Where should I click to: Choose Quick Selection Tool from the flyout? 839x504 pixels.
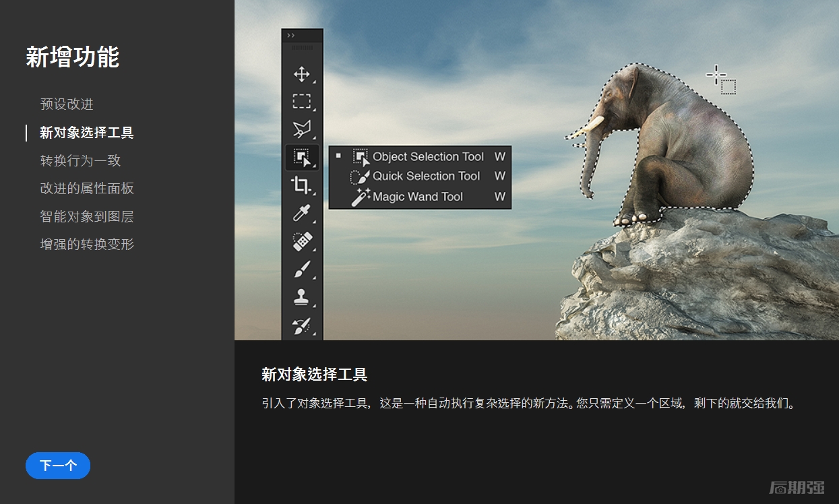[420, 177]
